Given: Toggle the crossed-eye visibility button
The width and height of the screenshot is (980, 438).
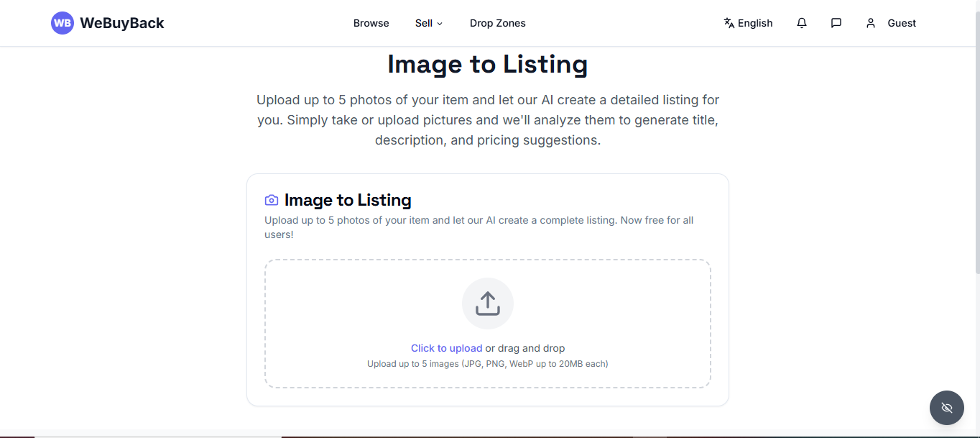Looking at the screenshot, I should pos(947,408).
